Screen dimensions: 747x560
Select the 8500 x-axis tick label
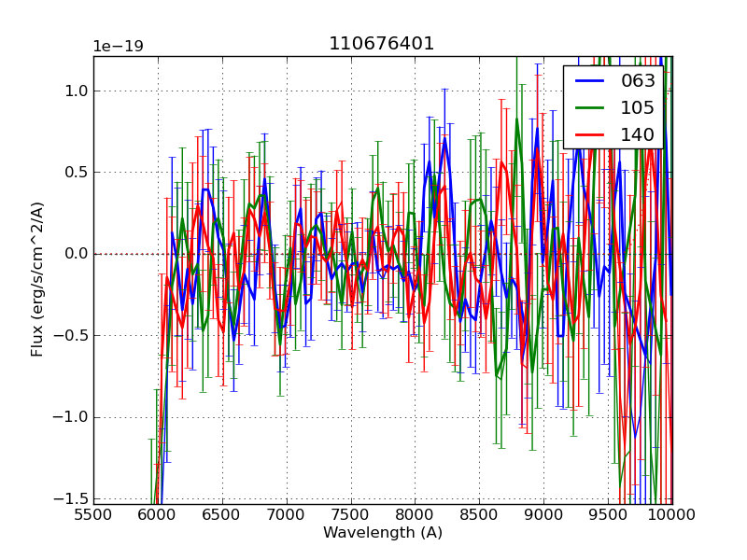(x=480, y=514)
